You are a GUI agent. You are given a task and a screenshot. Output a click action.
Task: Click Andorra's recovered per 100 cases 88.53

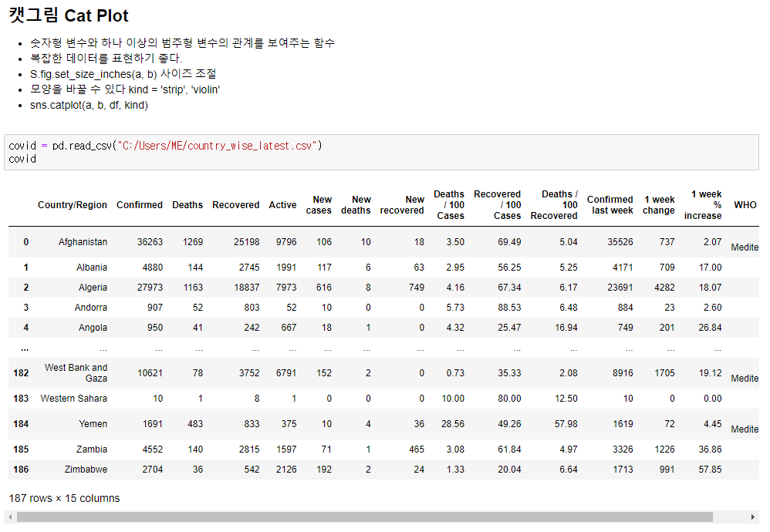pyautogui.click(x=509, y=308)
